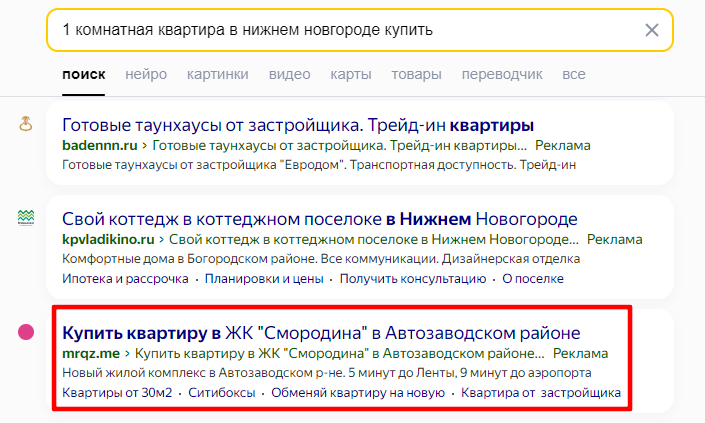Screen dimensions: 705x423
Task: Open the 'Купить квартиру в ЖК Смородина' result title
Action: coord(321,333)
